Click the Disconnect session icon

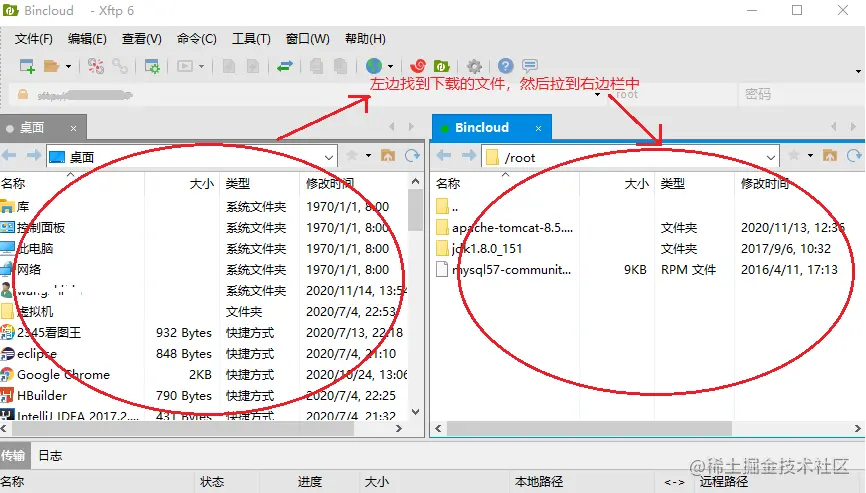(96, 66)
